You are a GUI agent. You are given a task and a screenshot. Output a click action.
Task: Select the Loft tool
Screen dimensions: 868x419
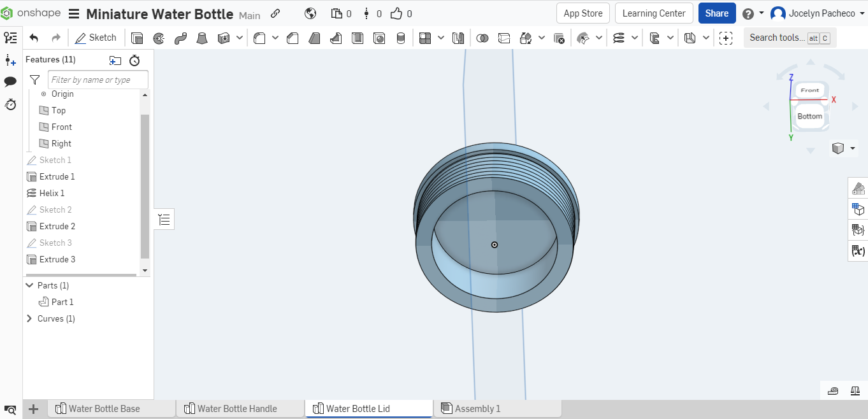point(202,38)
